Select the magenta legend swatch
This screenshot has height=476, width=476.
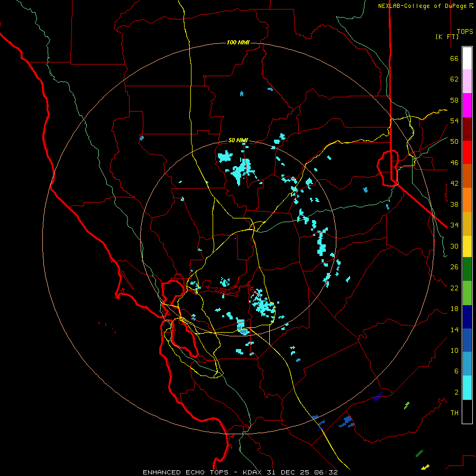[x=467, y=105]
